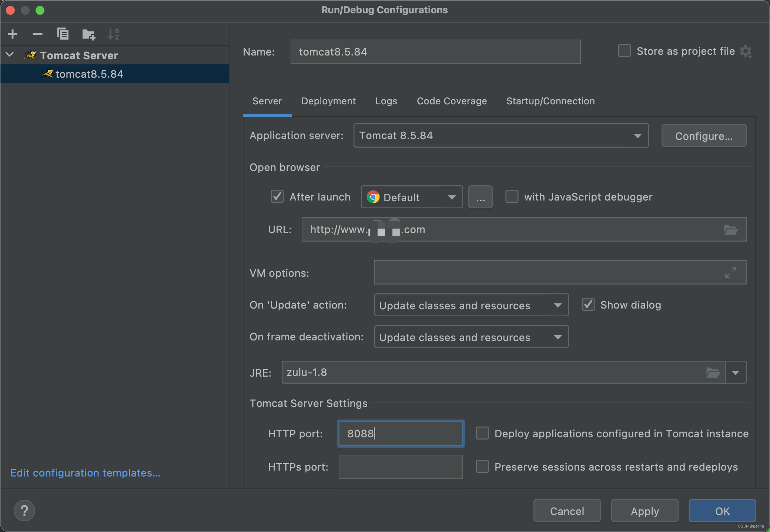
Task: Enable Deploy applications configured in Tomcat instance
Action: point(482,433)
